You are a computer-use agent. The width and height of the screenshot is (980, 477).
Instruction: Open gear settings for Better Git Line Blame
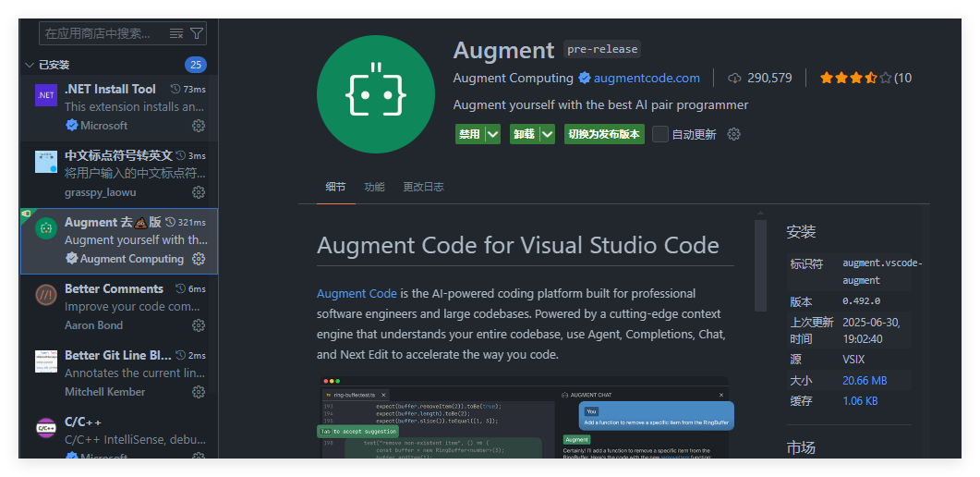(199, 392)
